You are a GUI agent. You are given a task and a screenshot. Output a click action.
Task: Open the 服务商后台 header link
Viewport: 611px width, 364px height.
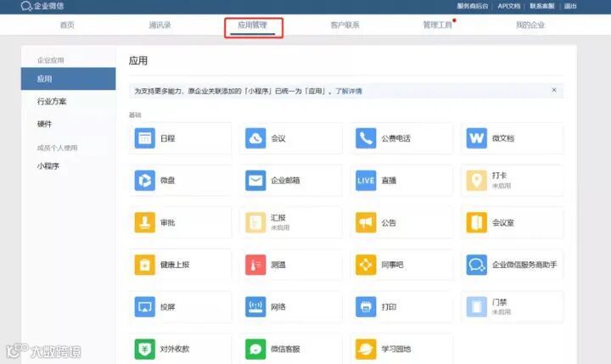[473, 6]
